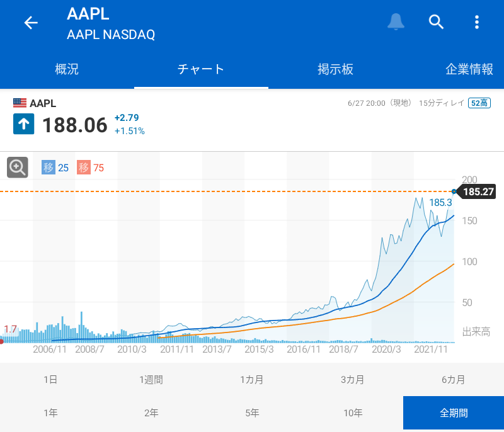Set chart range to 5年

(252, 412)
